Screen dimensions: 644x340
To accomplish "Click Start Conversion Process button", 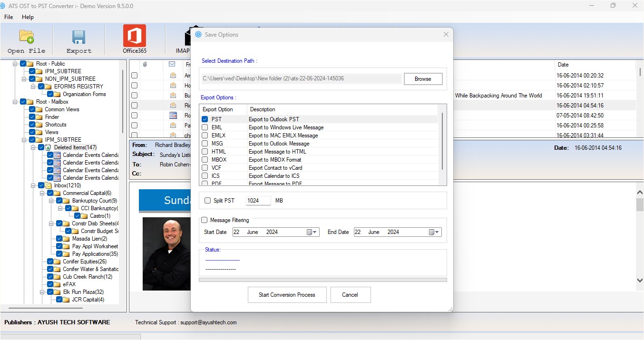I will [x=287, y=295].
